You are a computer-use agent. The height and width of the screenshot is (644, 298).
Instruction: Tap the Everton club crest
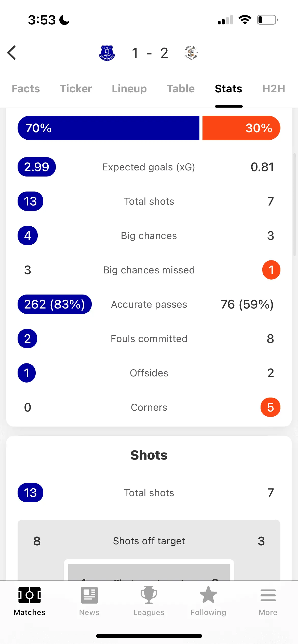pyautogui.click(x=107, y=53)
